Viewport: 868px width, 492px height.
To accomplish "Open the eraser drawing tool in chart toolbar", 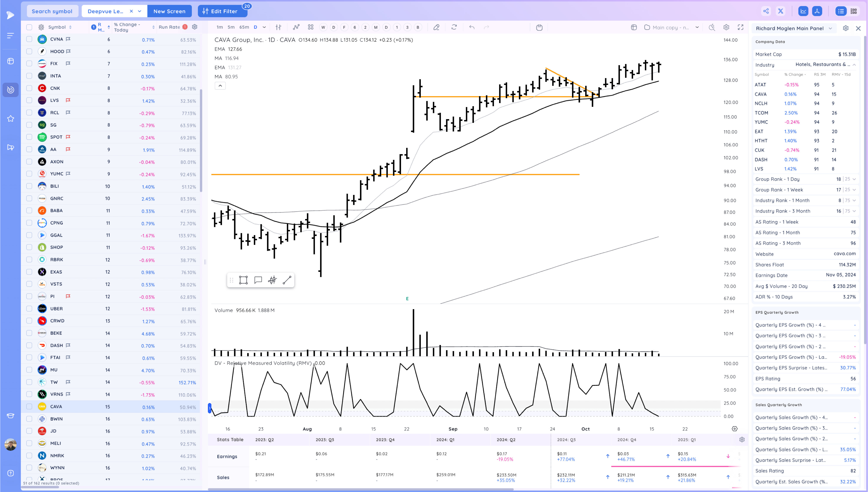I will (x=436, y=27).
